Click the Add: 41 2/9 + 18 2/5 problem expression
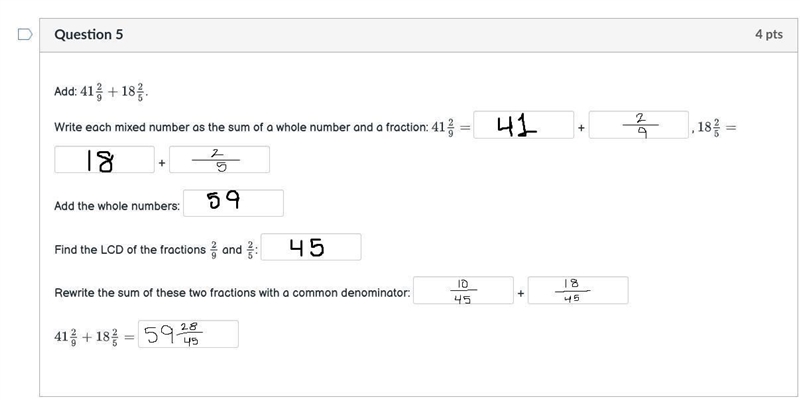 click(x=102, y=92)
